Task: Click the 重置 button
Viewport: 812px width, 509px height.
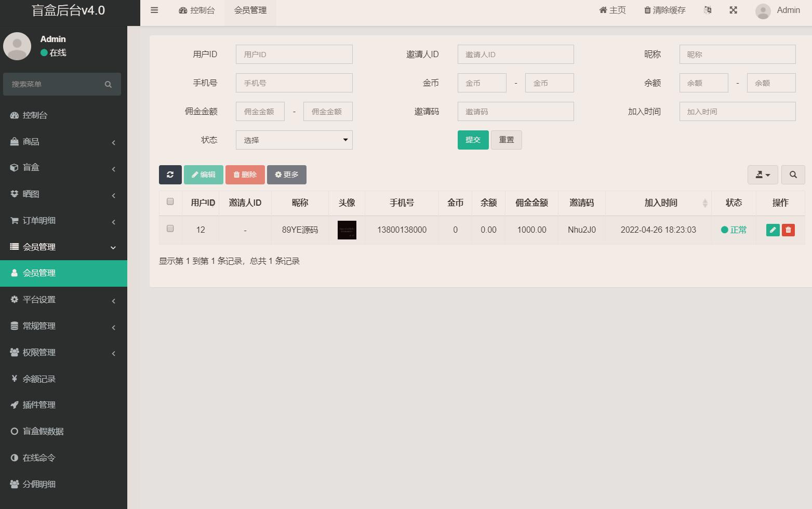Action: tap(506, 140)
